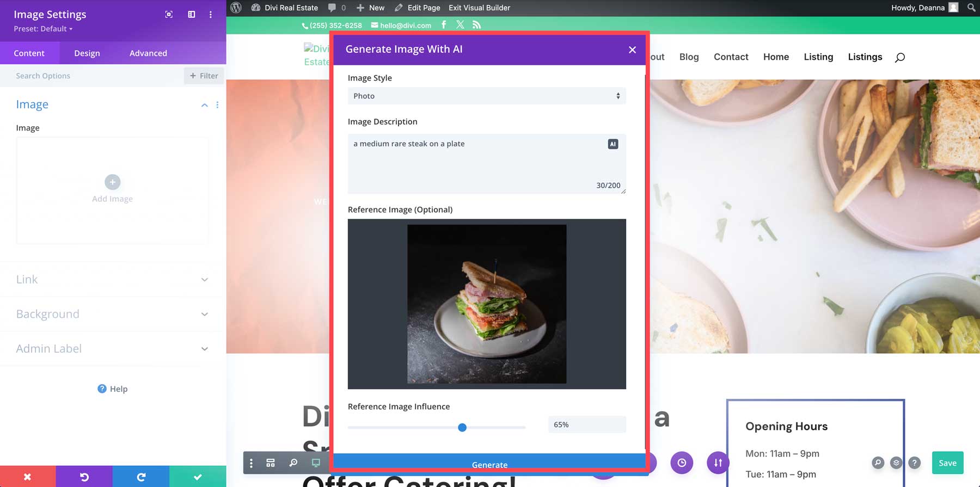Screen dimensions: 980x487
Task: Click the undo button in settings footer
Action: tap(84, 477)
